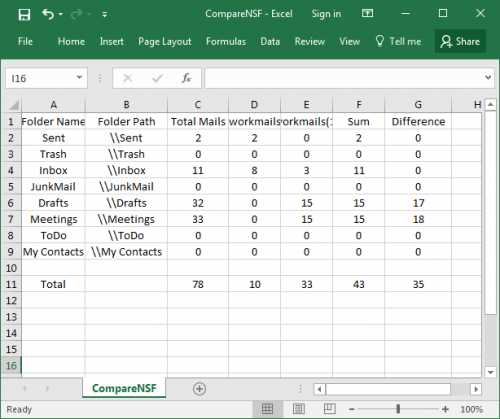
Task: Select the JunkMail folder name cell
Action: tap(53, 187)
